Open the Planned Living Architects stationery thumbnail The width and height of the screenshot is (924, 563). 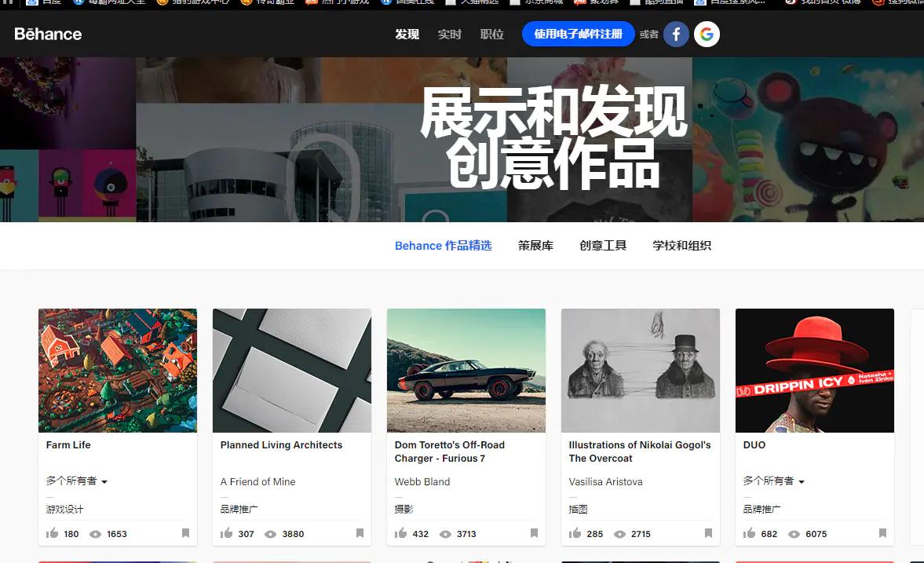(x=292, y=370)
